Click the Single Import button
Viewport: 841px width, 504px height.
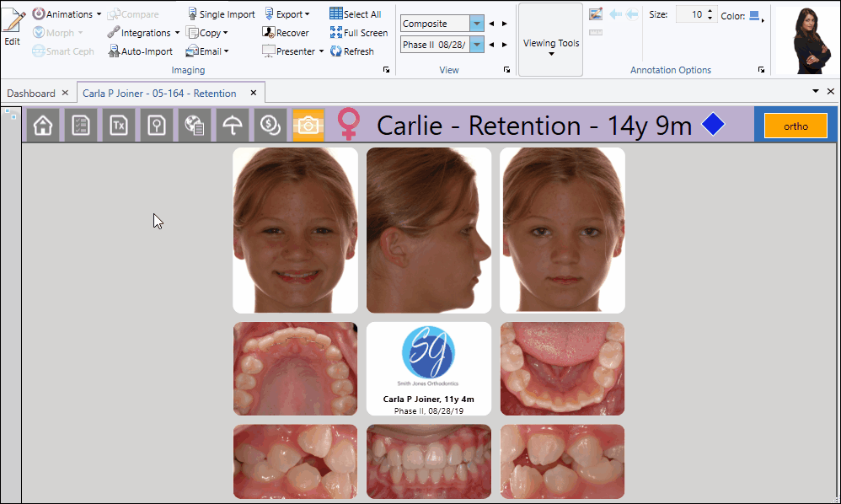(x=221, y=14)
